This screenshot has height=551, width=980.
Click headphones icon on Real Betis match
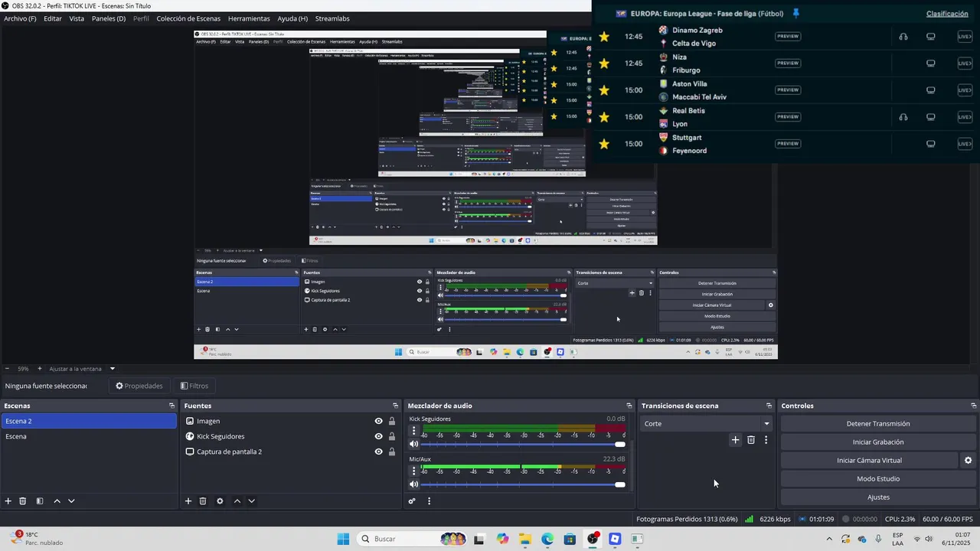(903, 117)
